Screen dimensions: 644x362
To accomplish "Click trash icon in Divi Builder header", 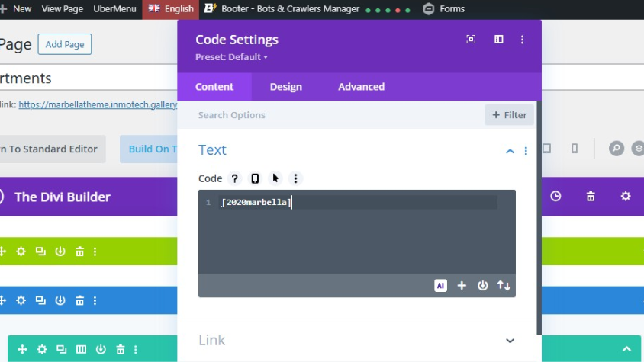I will tap(591, 197).
